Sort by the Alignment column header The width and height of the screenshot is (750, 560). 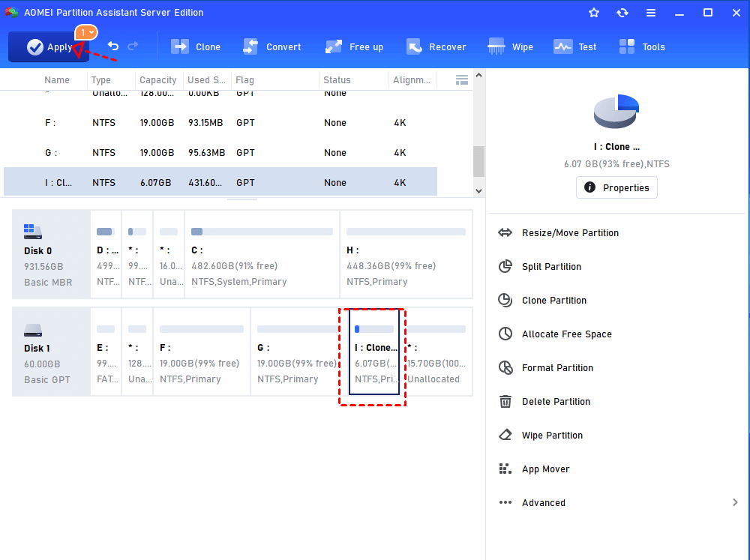point(412,80)
